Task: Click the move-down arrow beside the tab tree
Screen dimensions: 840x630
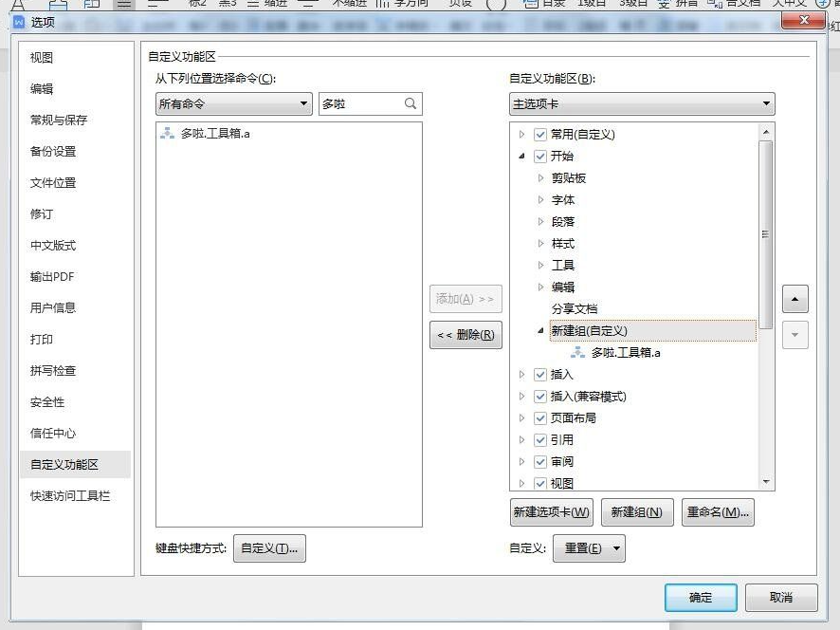Action: coord(794,334)
